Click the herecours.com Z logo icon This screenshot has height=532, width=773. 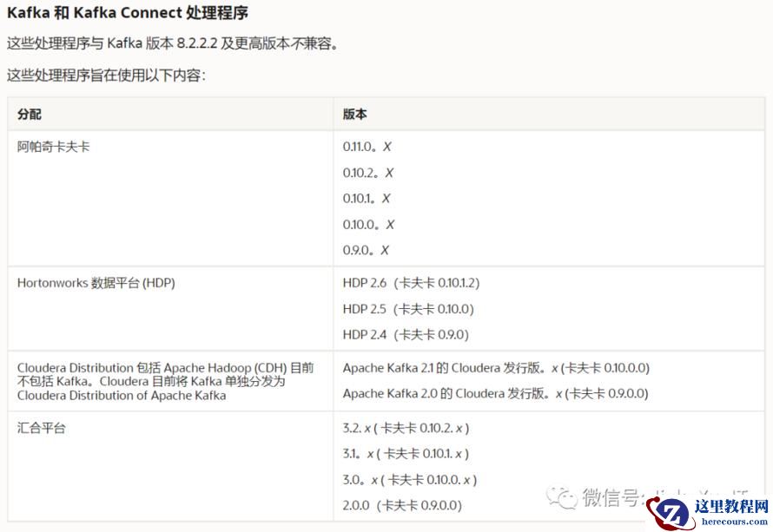[669, 513]
